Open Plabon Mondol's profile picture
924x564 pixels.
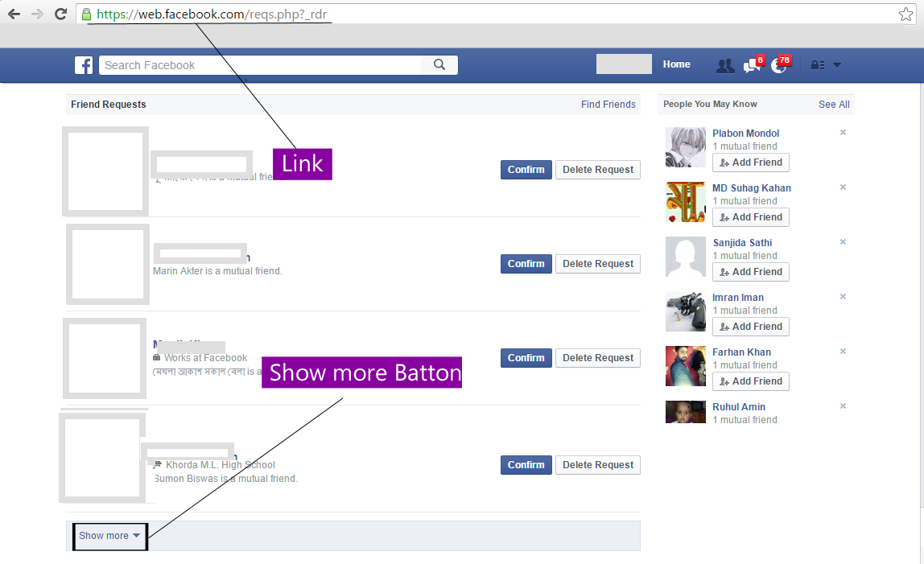[x=685, y=147]
